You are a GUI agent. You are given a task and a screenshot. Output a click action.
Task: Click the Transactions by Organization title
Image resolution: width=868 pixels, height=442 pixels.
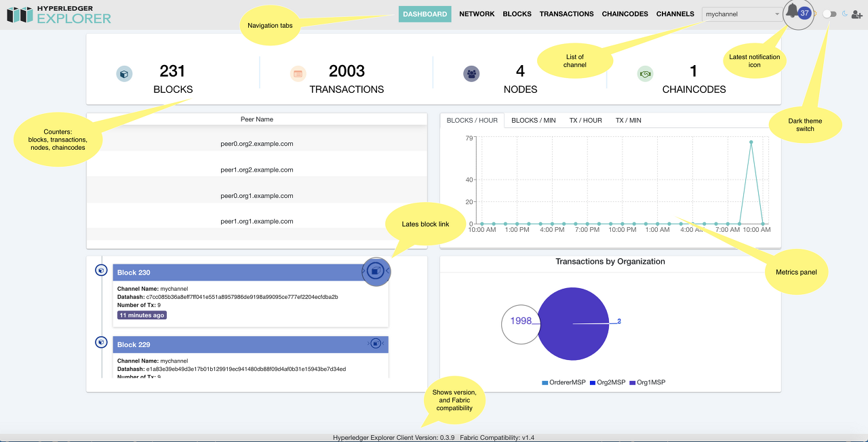(x=610, y=262)
